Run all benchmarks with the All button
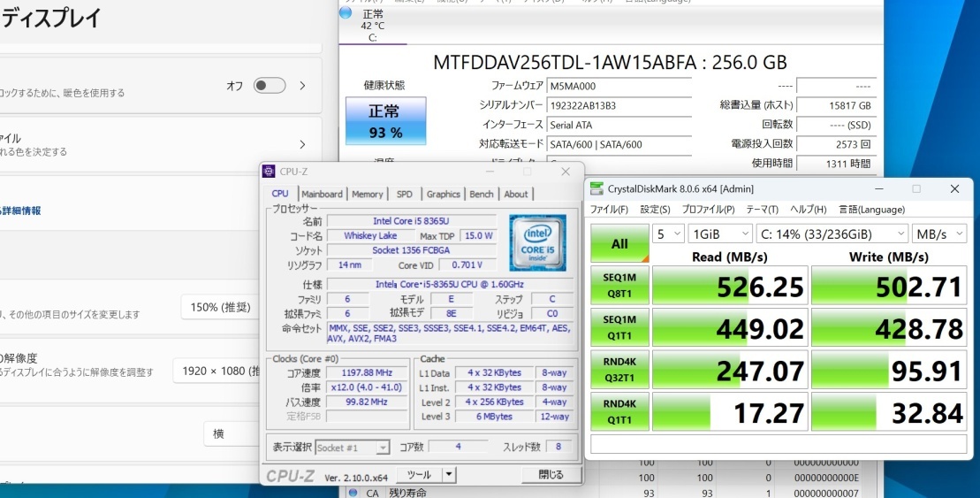Image resolution: width=980 pixels, height=498 pixels. (x=620, y=243)
